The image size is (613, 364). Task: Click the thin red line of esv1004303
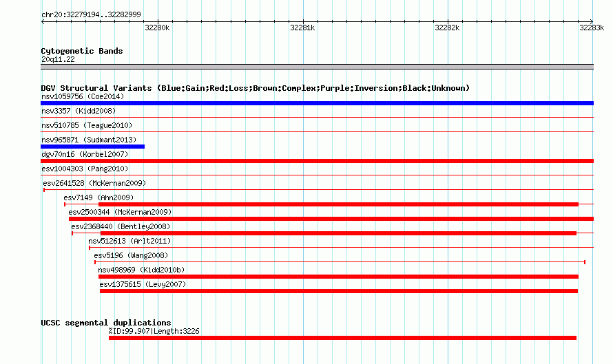coord(317,175)
